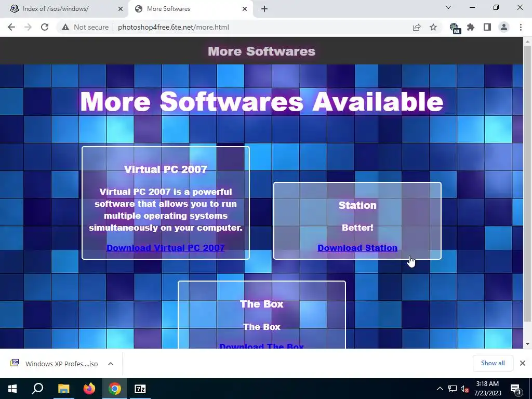This screenshot has height=399, width=532.
Task: Click the forward navigation arrow
Action: (x=28, y=27)
